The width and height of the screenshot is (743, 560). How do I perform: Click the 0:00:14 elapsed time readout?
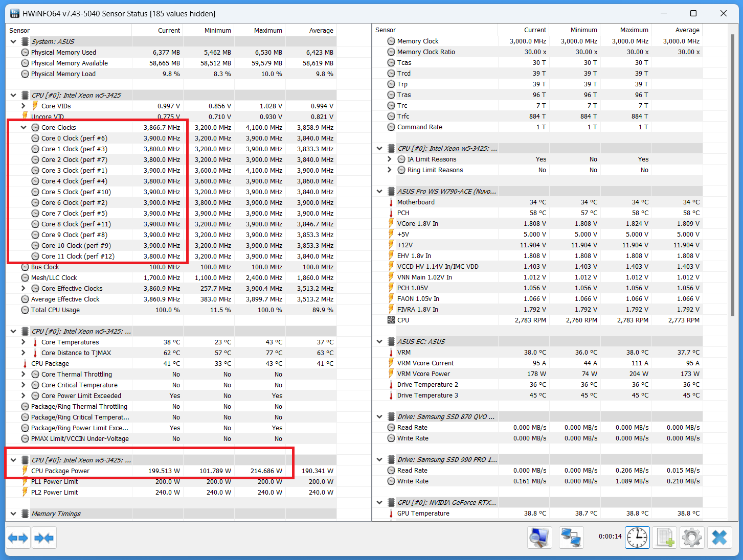pos(610,536)
